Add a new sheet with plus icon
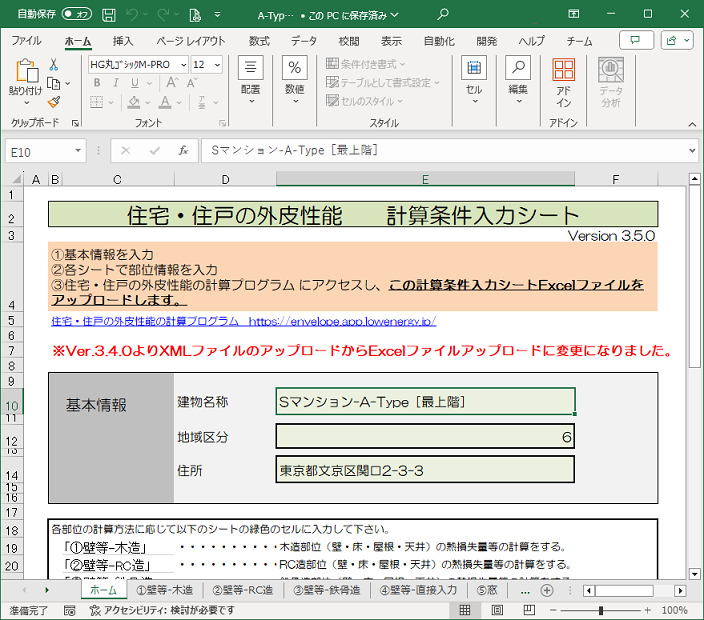The image size is (704, 620). coord(547,590)
